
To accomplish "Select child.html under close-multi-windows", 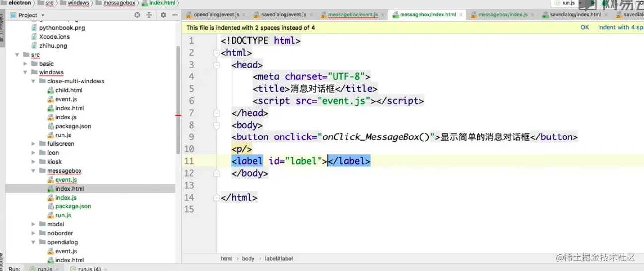I will coord(69,90).
